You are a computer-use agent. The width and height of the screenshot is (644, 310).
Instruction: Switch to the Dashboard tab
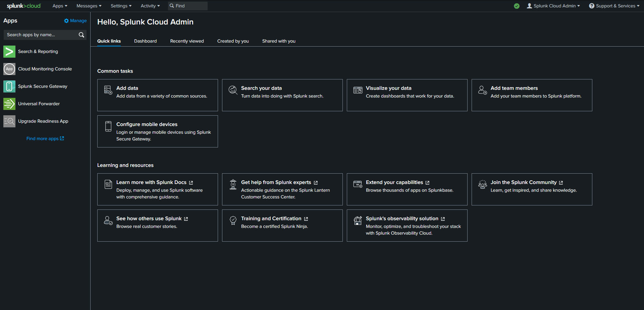145,41
